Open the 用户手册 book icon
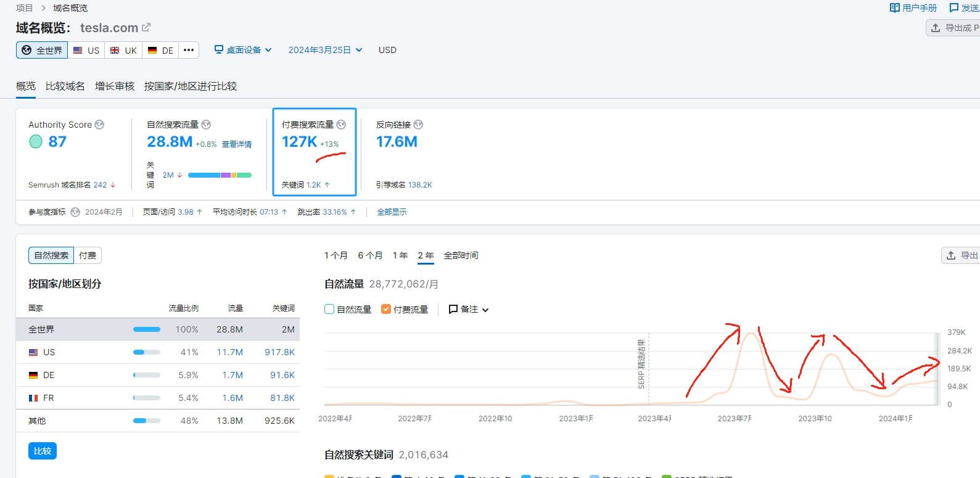 [894, 8]
